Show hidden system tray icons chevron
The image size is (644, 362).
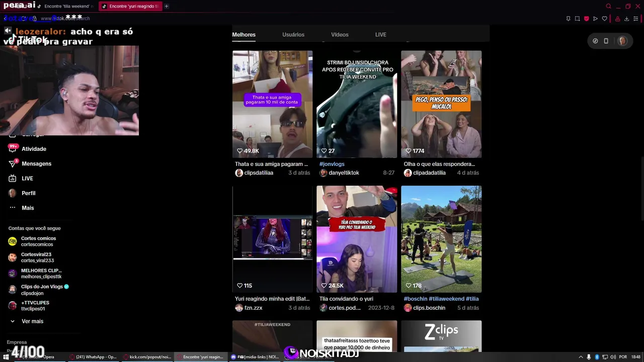coord(581,357)
